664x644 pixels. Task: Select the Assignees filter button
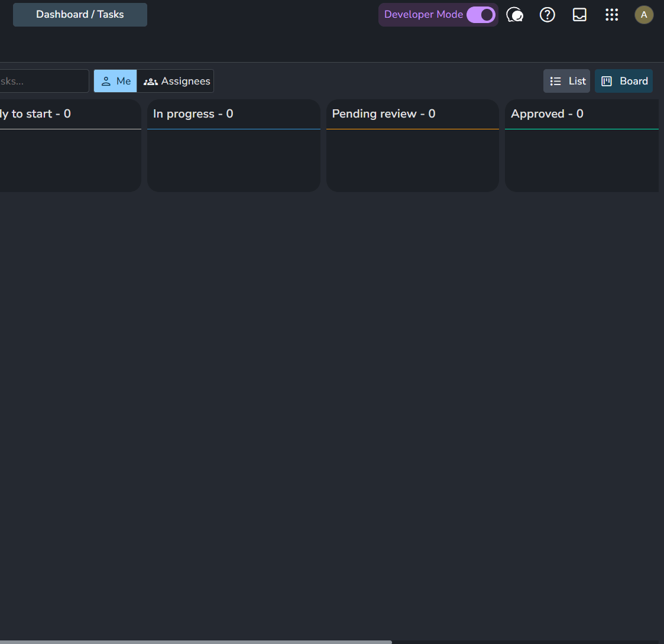(x=176, y=81)
